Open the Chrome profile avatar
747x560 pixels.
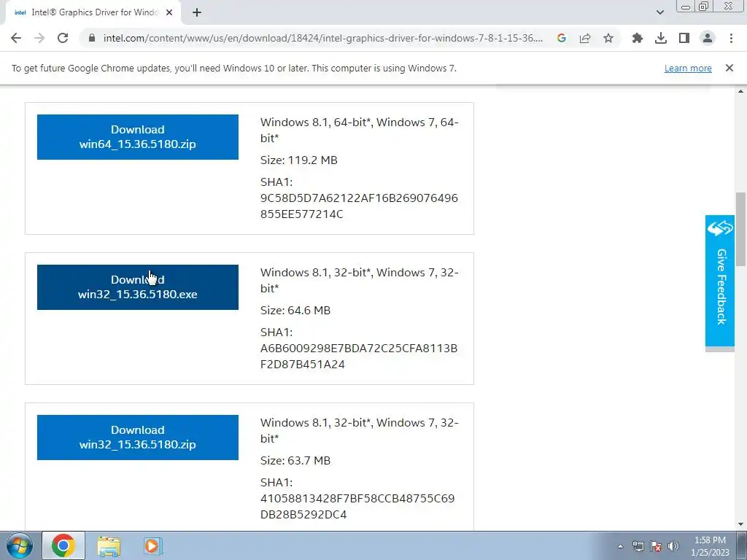pos(708,38)
